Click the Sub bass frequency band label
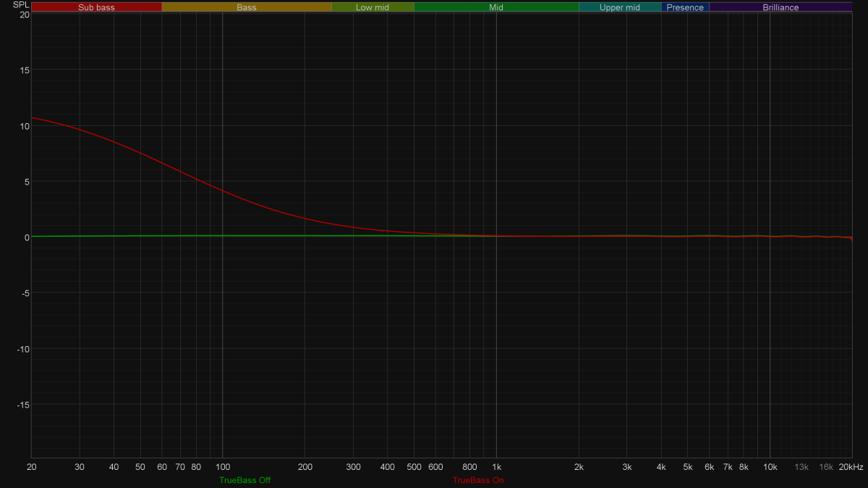Screen dimensions: 868x488 pyautogui.click(x=96, y=7)
